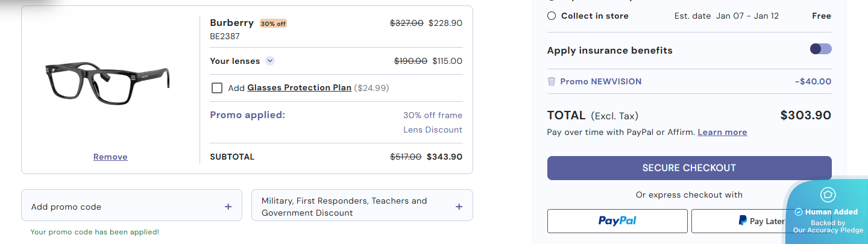Open Glasses Protection Plan details link
The image size is (868, 244).
coord(299,88)
